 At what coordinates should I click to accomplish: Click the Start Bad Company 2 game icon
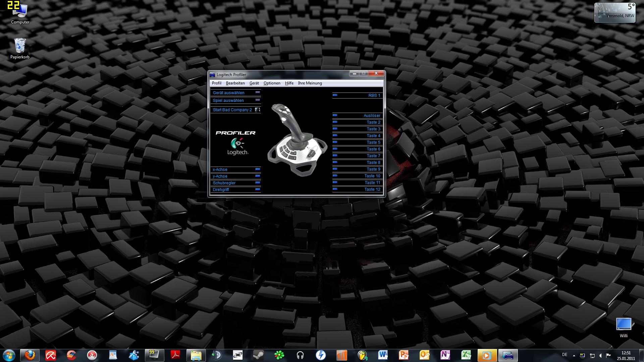pos(257,110)
